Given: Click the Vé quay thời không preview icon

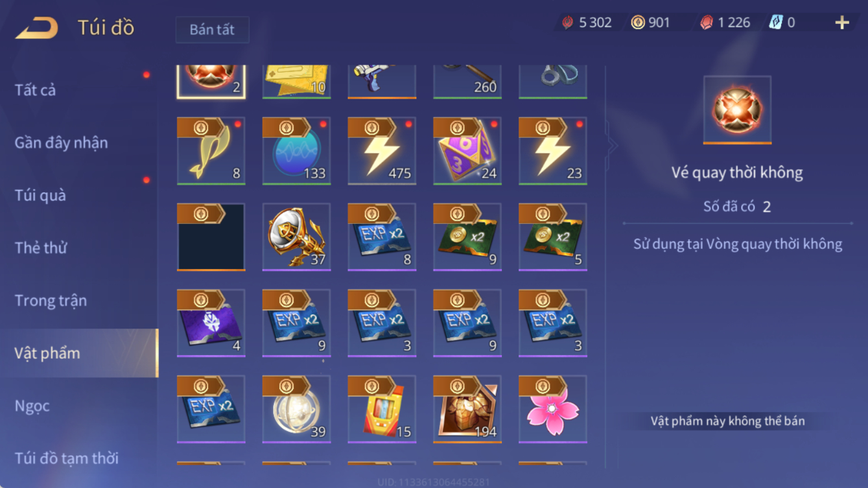Looking at the screenshot, I should click(737, 110).
